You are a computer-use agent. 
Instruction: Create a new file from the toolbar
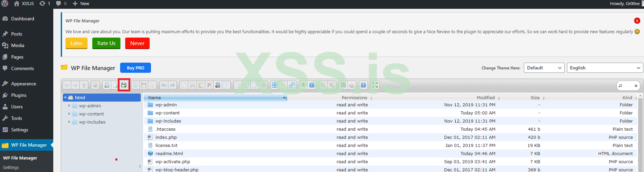pos(115,85)
